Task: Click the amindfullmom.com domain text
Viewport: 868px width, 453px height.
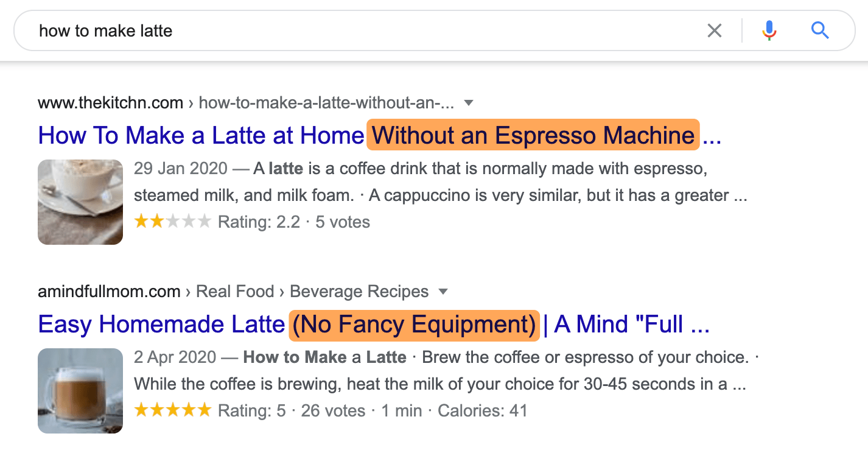Action: 109,292
